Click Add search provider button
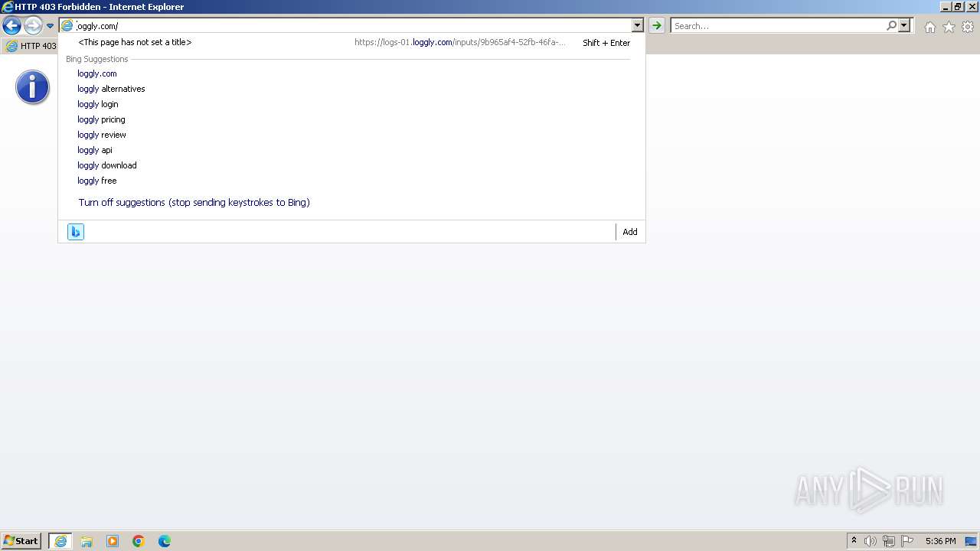This screenshot has height=551, width=980. point(630,232)
